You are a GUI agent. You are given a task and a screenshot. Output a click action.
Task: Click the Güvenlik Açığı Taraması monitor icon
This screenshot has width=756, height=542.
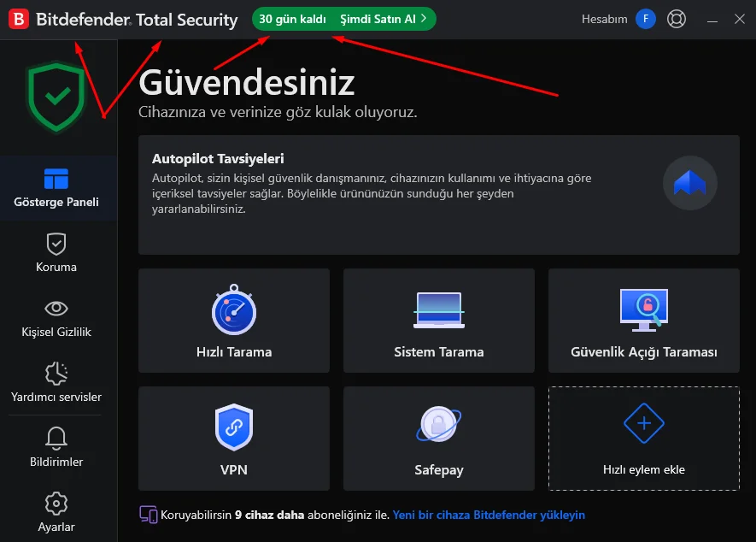pyautogui.click(x=644, y=309)
